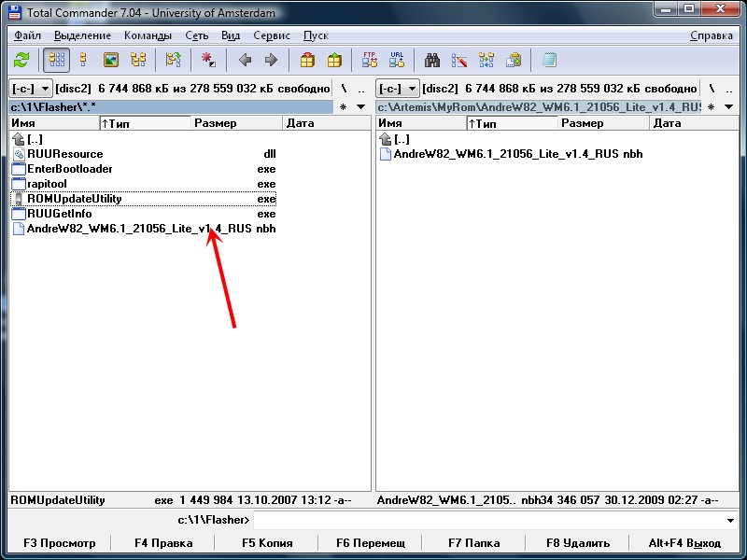Click the up-folder icon in left panel
Image resolution: width=747 pixels, height=560 pixels.
18,139
